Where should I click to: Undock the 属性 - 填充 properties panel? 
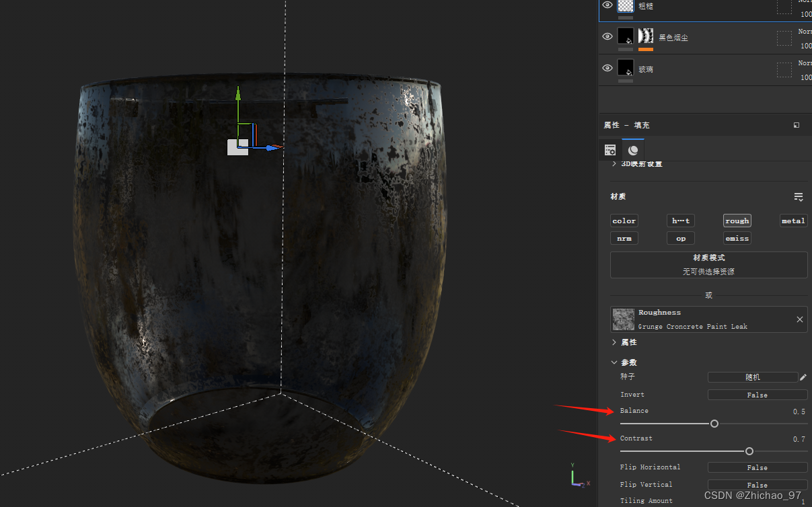click(x=797, y=125)
